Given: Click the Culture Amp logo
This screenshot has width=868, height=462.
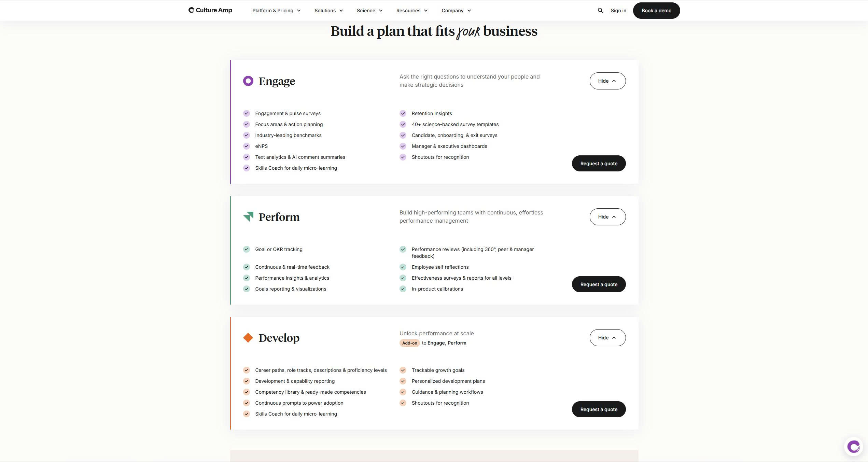Looking at the screenshot, I should 210,10.
